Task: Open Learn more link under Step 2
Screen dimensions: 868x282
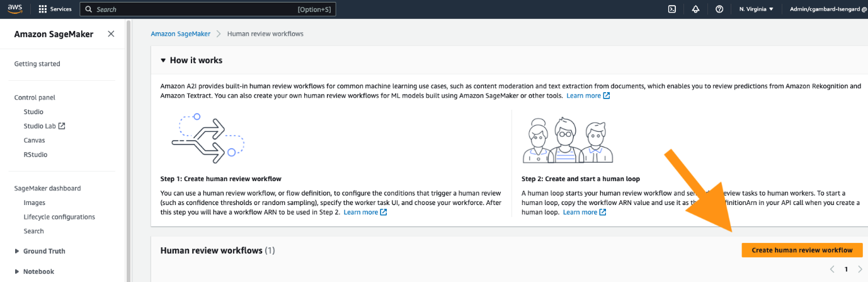Action: [585, 213]
